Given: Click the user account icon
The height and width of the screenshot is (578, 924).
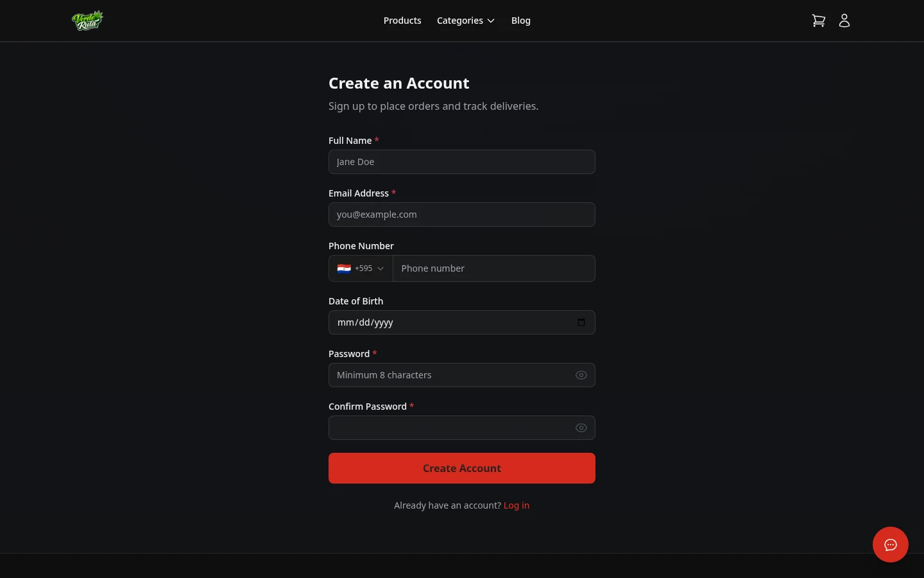Looking at the screenshot, I should (844, 20).
